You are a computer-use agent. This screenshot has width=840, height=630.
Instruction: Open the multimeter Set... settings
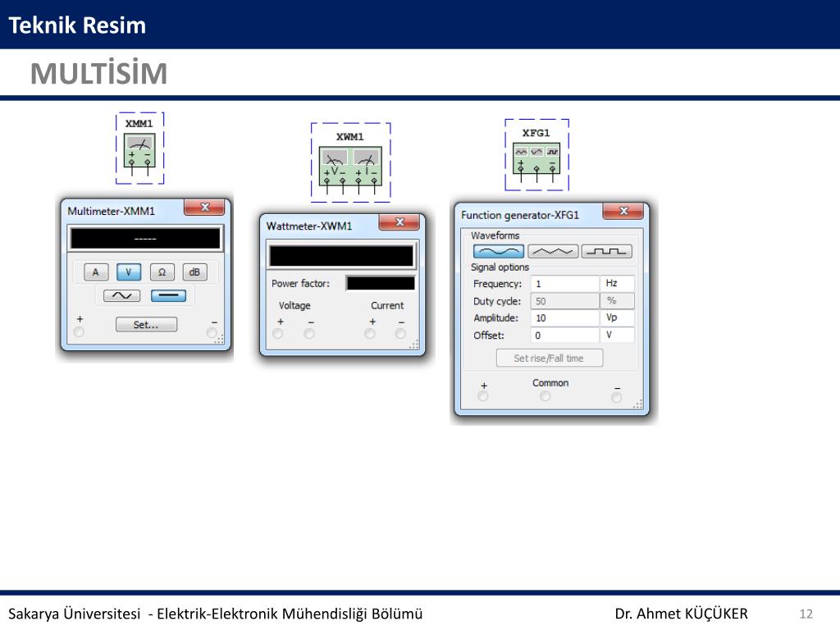[146, 325]
